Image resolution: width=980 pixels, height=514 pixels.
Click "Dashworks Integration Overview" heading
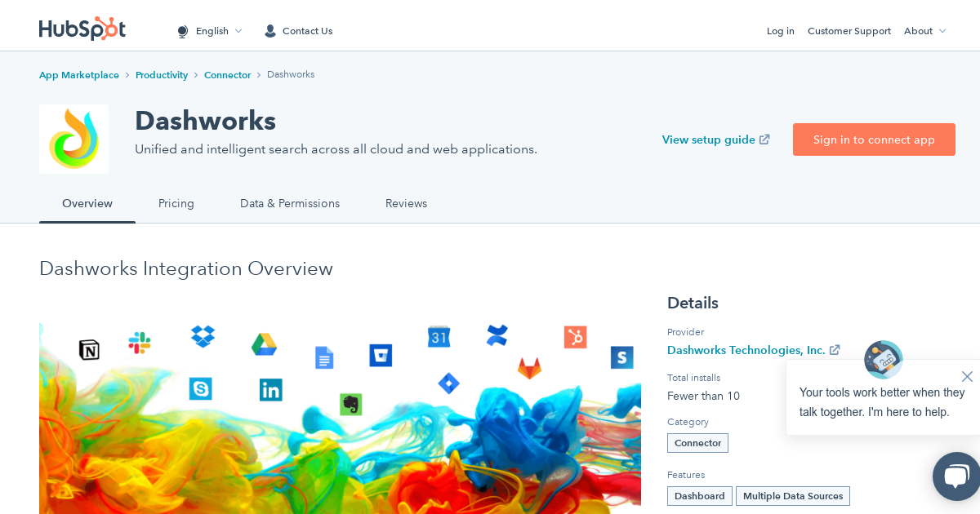coord(186,268)
